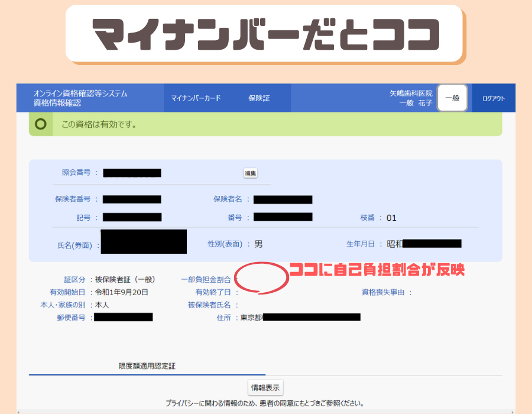Click the redacted 照会番号 value field

pyautogui.click(x=132, y=173)
